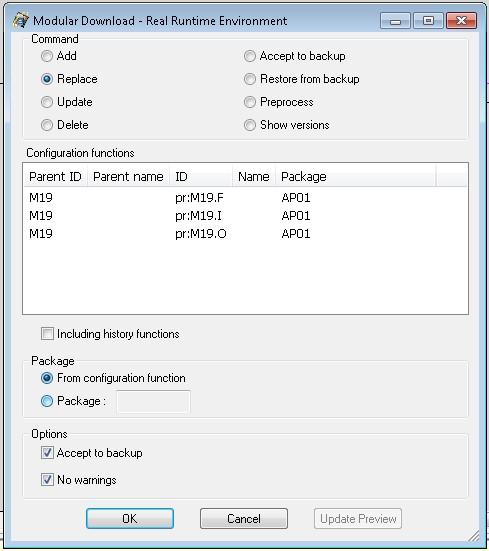
Task: Select Show versions radio button
Action: pyautogui.click(x=250, y=125)
